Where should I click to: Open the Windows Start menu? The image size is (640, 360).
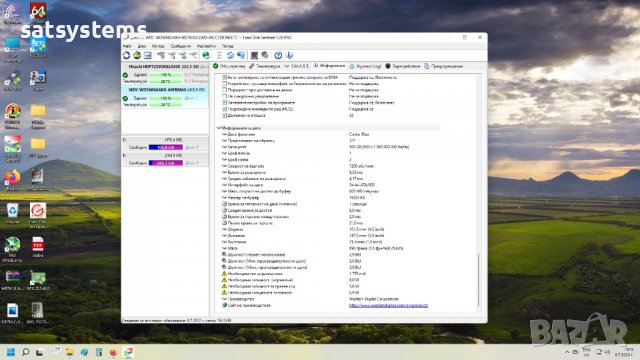11,352
